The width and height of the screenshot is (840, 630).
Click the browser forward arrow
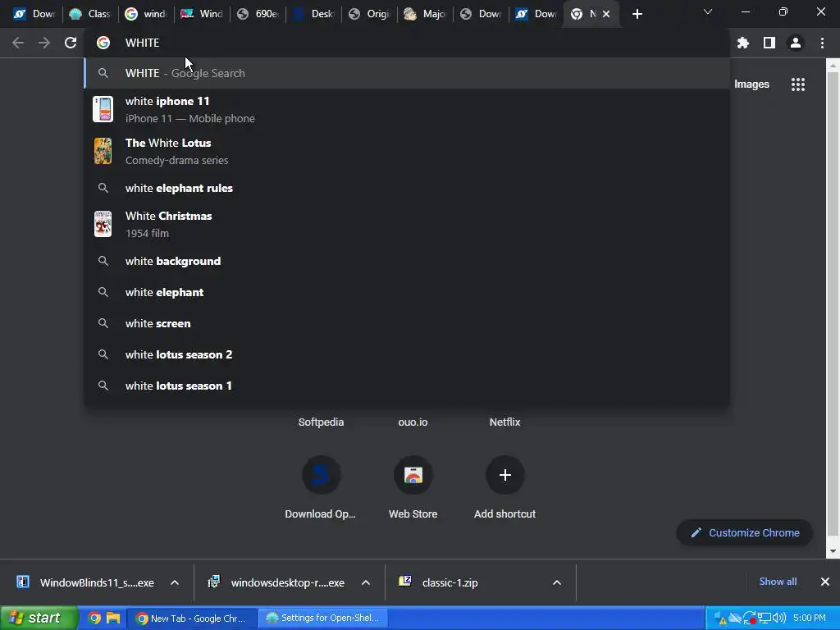(x=44, y=43)
